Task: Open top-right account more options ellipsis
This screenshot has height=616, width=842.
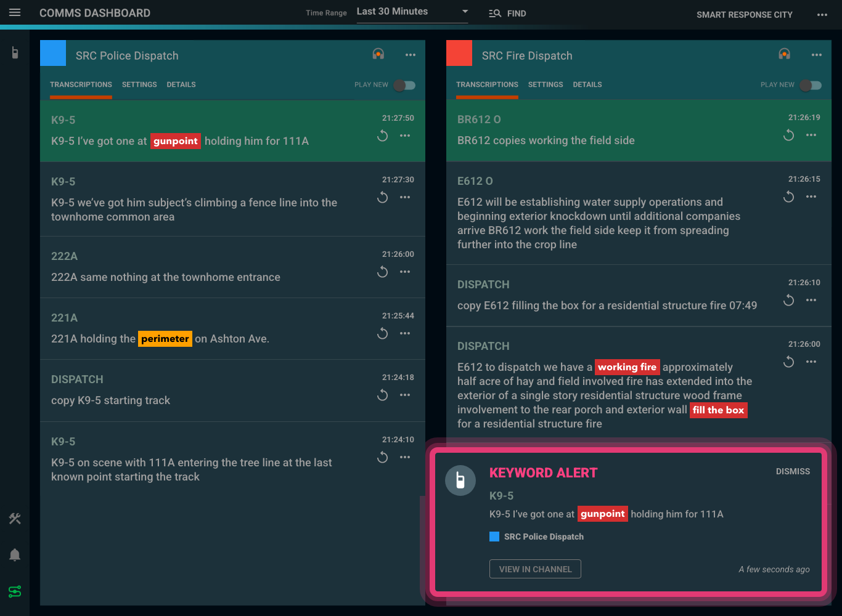Action: [x=822, y=14]
